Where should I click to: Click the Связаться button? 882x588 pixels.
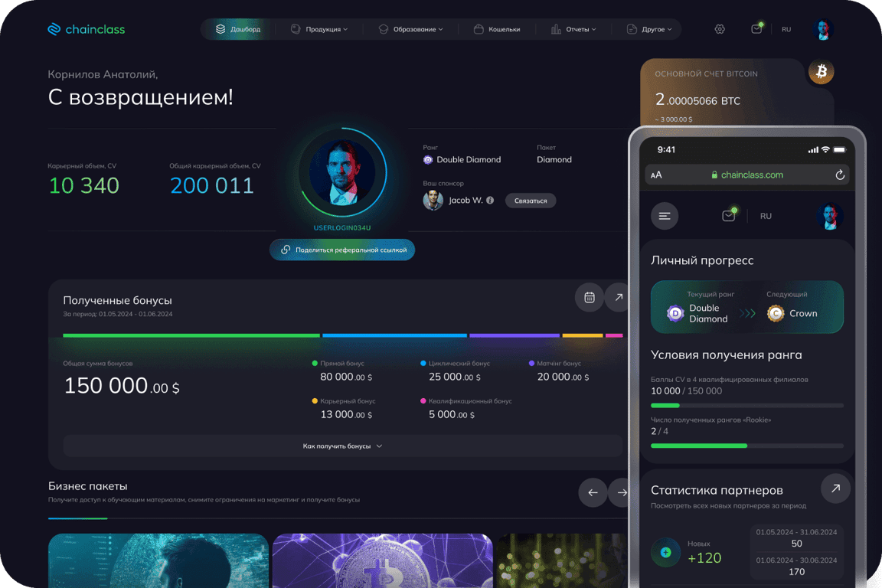(531, 201)
